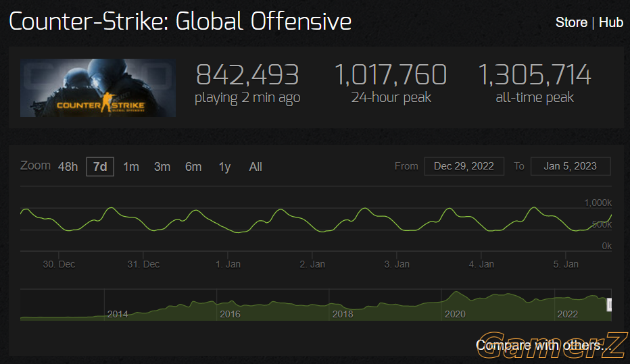The image size is (630, 364).
Task: Click the 5. Jan axis label
Action: 566,264
